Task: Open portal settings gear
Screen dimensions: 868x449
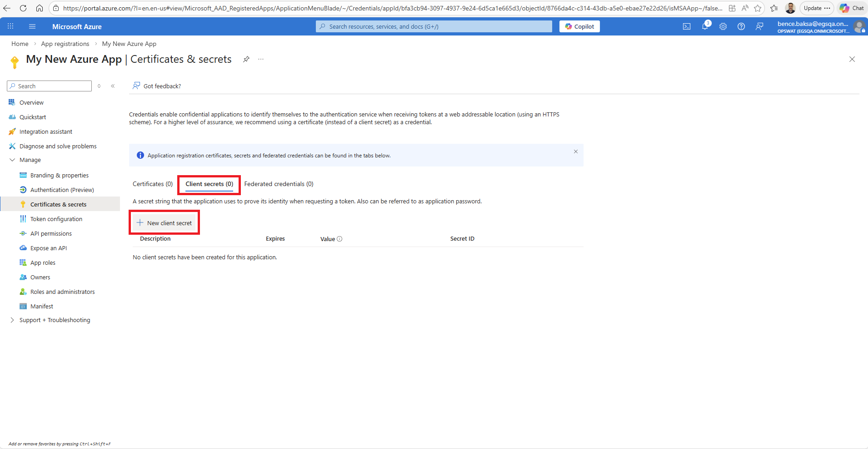Action: click(x=723, y=26)
